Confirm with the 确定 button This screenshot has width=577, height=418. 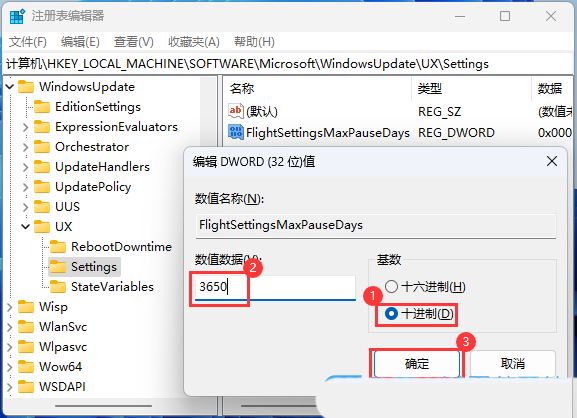(x=417, y=364)
